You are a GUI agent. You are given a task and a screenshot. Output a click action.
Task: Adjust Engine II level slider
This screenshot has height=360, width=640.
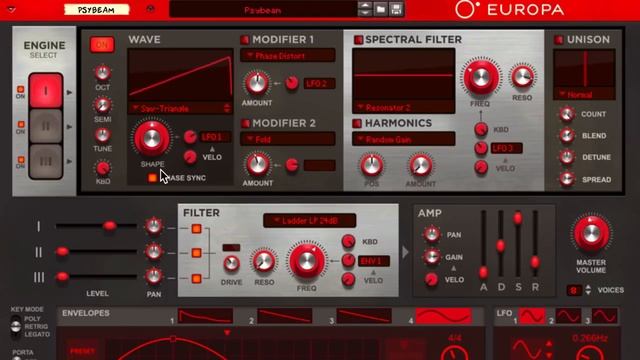click(62, 251)
